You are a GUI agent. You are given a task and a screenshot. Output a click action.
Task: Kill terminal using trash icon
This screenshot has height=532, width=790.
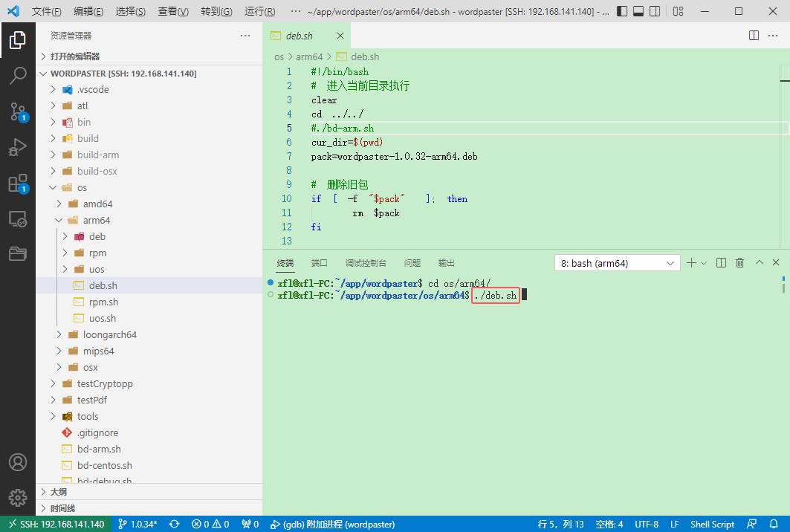(739, 263)
